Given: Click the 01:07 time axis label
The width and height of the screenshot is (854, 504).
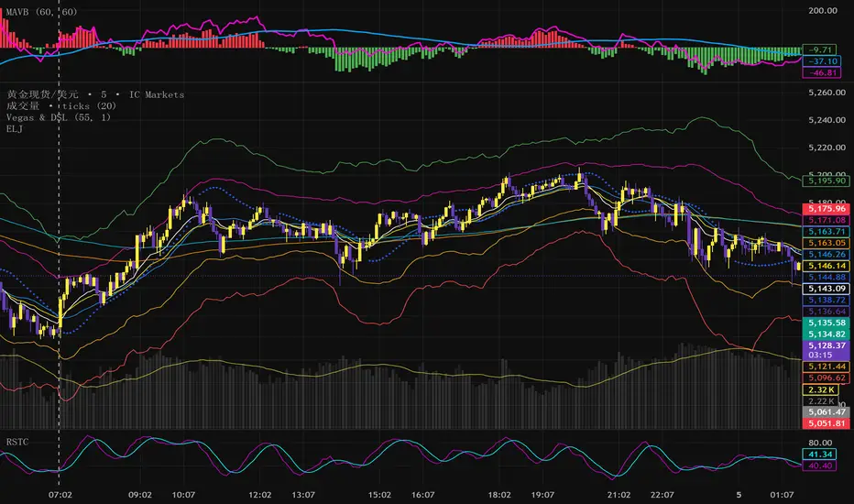Looking at the screenshot, I should [783, 495].
